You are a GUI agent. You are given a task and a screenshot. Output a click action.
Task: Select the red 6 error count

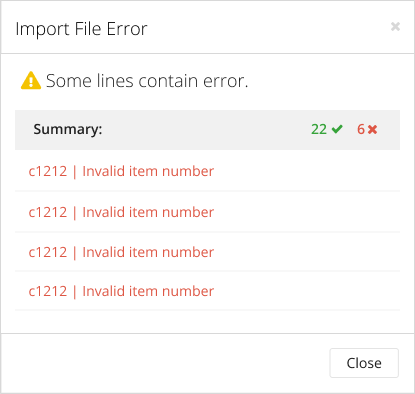(x=361, y=129)
